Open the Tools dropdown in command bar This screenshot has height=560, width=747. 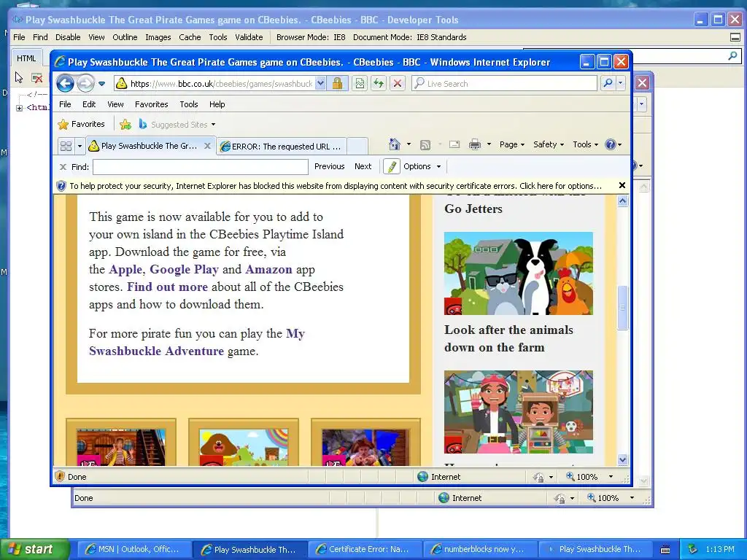pyautogui.click(x=585, y=144)
